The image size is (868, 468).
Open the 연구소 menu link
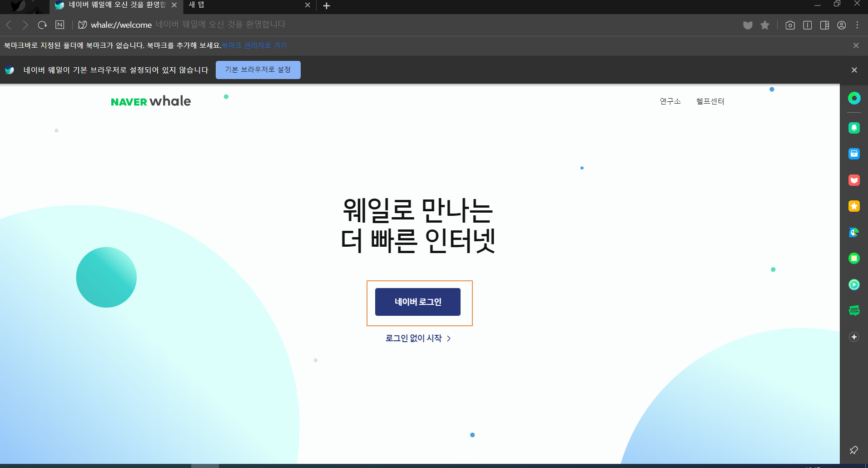click(x=670, y=101)
